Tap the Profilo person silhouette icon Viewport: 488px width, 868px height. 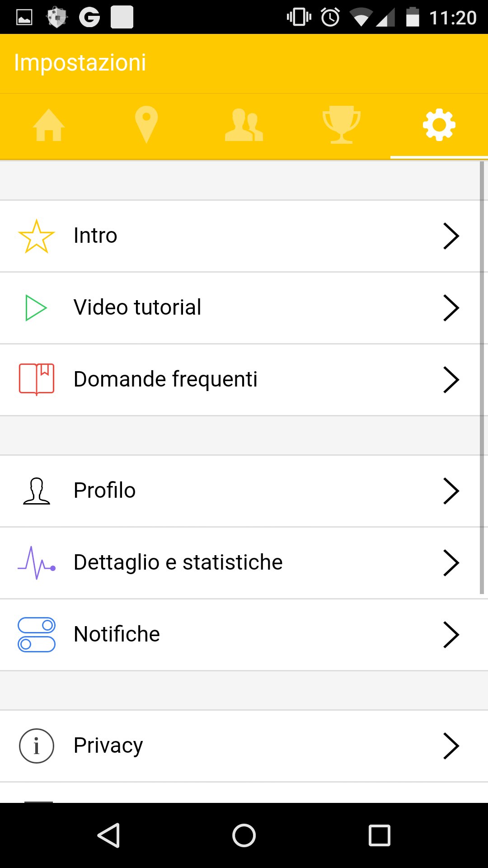(37, 491)
